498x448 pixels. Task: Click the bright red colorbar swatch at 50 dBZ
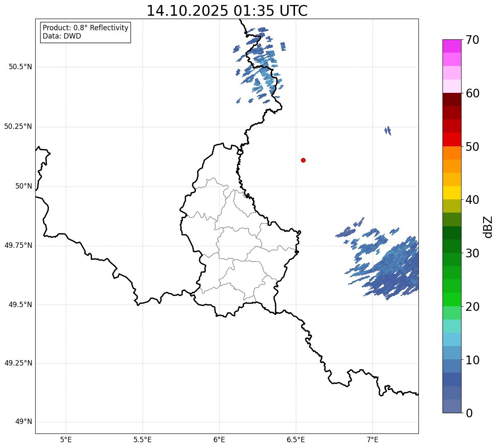(x=452, y=140)
